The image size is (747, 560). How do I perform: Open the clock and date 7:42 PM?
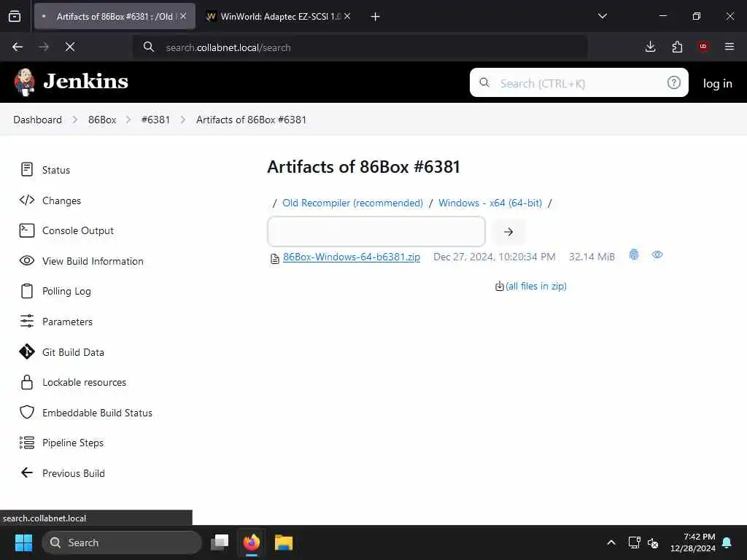tap(693, 542)
